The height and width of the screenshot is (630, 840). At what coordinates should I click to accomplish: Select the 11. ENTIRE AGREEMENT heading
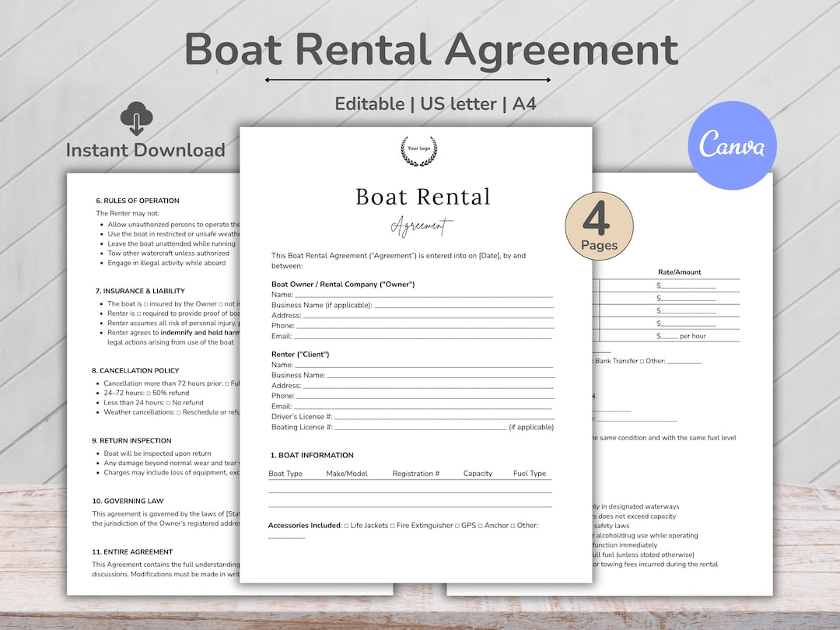point(132,551)
